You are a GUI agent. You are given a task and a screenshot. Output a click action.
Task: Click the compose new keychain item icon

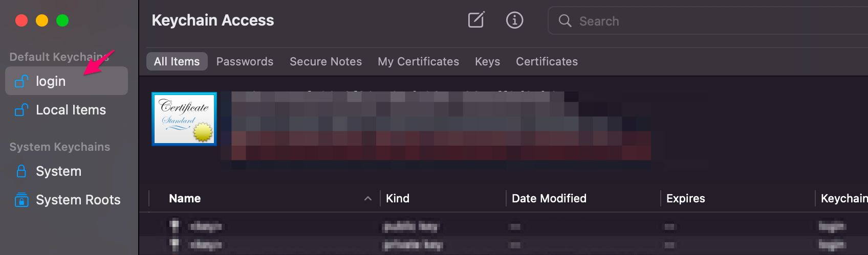click(x=476, y=20)
